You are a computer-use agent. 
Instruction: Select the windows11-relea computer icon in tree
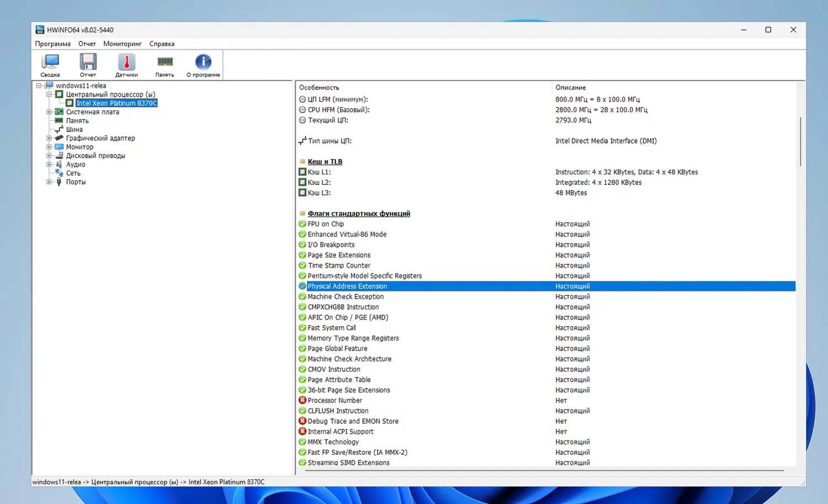49,86
